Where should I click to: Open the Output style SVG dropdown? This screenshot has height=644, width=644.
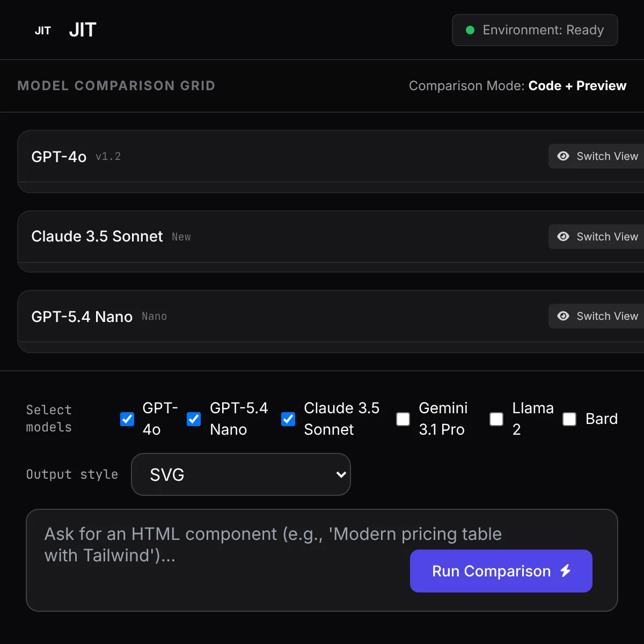pos(241,474)
